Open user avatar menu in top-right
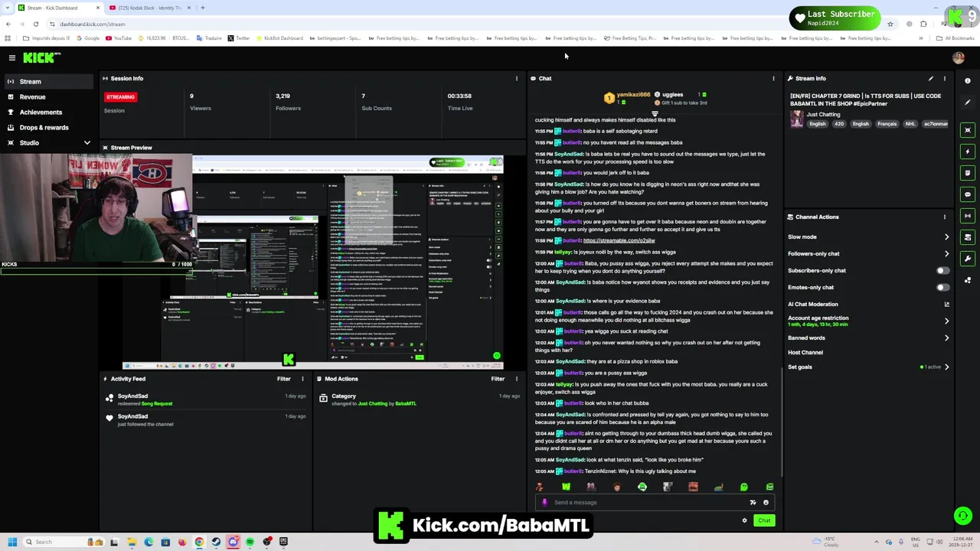Screen dimensions: 980x551 click(x=958, y=57)
